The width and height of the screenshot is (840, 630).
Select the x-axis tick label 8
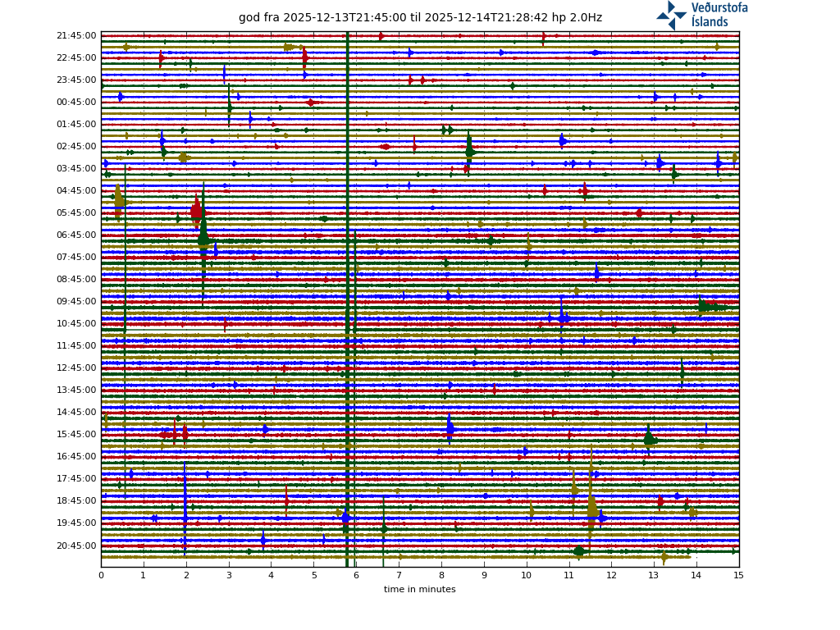(441, 576)
